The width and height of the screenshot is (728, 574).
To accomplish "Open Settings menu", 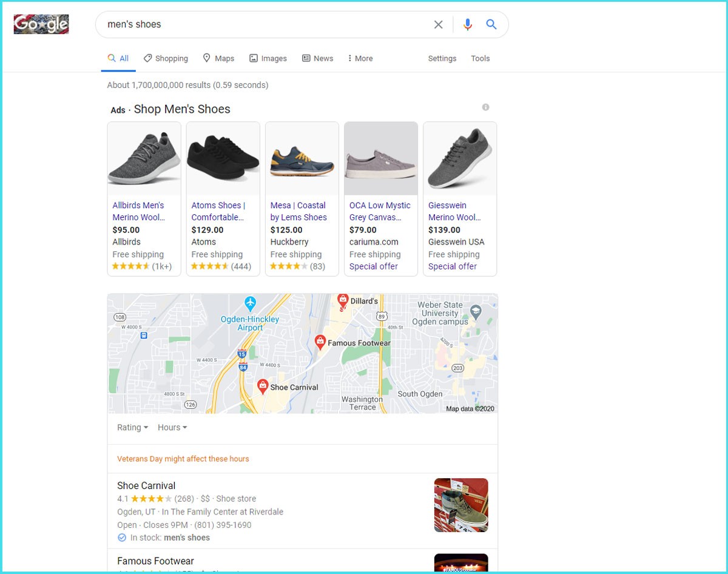I will pyautogui.click(x=442, y=58).
